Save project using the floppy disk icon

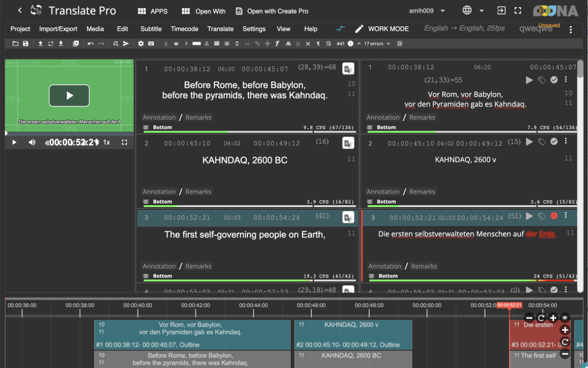26,44
